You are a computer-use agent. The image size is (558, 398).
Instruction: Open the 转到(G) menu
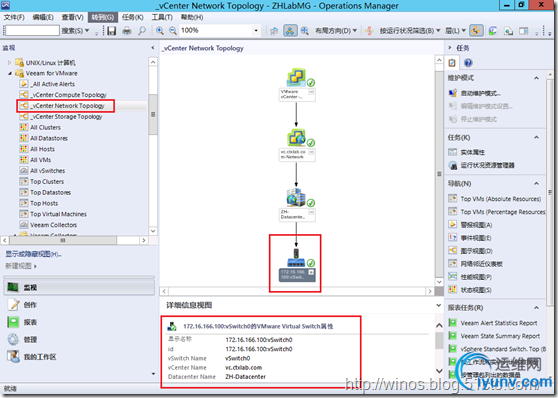(102, 17)
